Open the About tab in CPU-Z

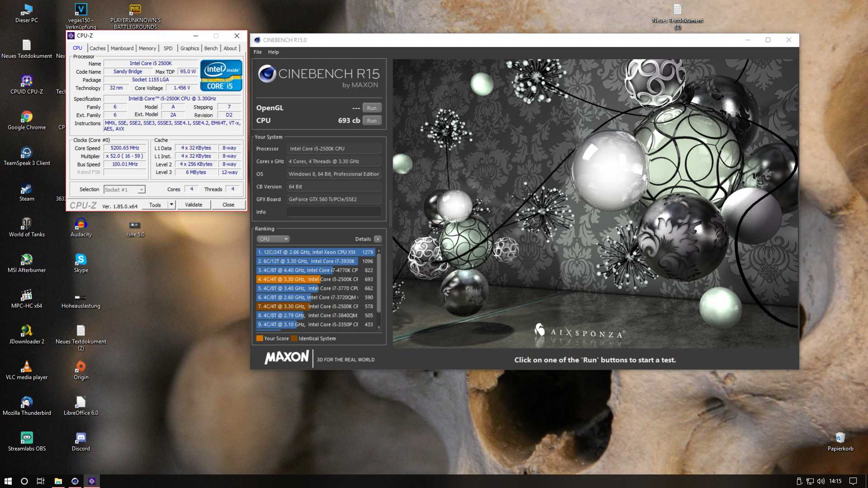point(230,48)
